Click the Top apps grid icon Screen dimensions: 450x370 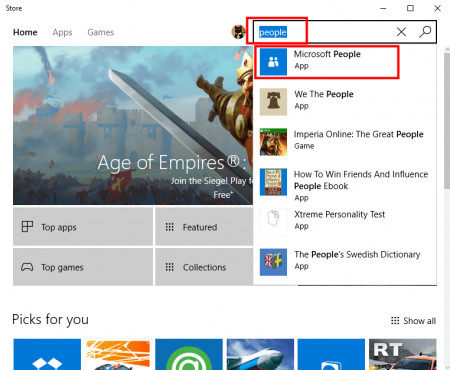(27, 227)
